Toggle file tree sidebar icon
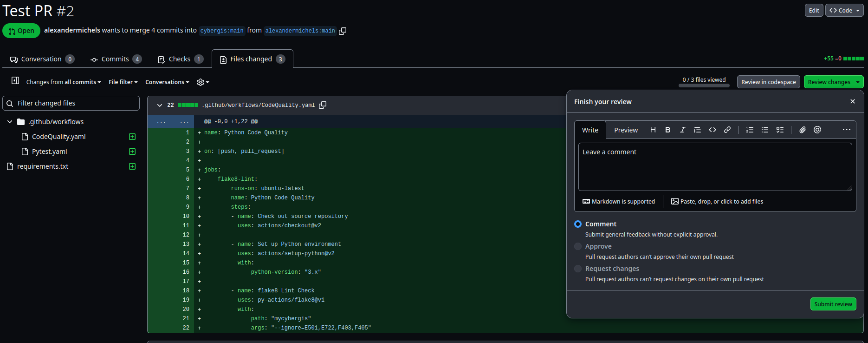868x343 pixels. (x=15, y=80)
